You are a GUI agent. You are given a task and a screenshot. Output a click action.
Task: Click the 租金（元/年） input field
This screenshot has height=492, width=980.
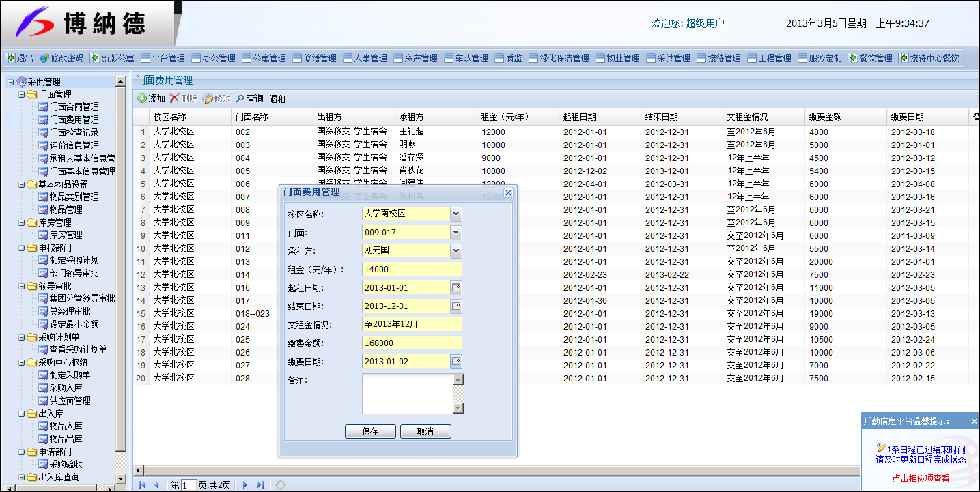click(x=412, y=269)
